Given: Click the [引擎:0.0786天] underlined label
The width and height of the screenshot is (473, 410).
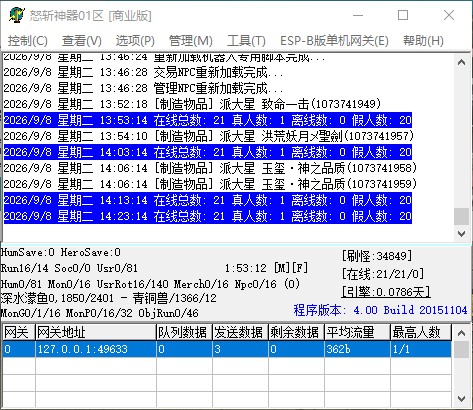Looking at the screenshot, I should tap(386, 292).
